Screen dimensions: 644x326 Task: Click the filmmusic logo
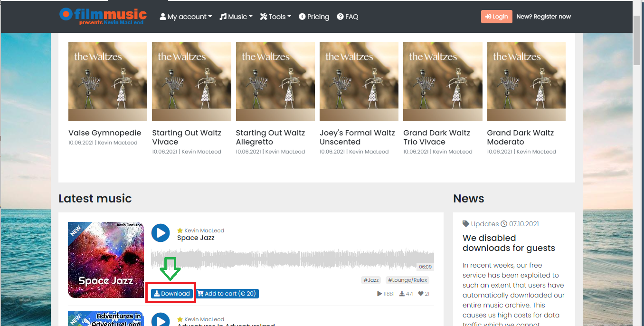point(103,16)
